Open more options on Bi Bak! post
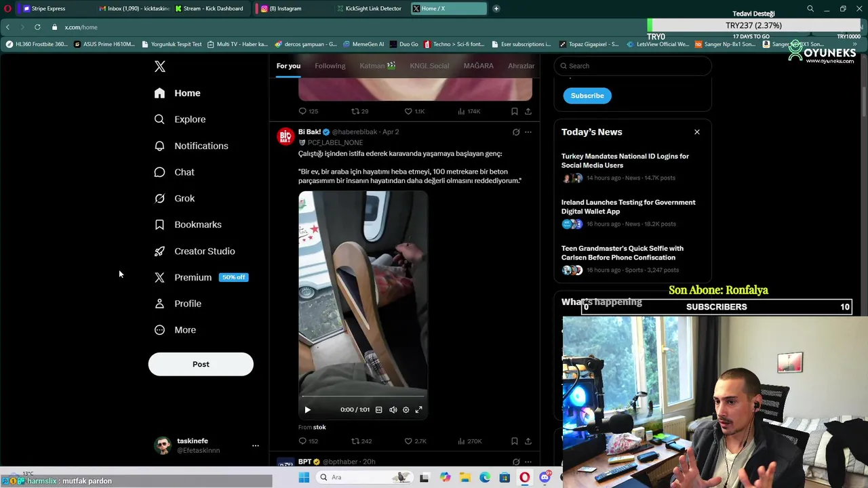The image size is (868, 488). pos(528,132)
